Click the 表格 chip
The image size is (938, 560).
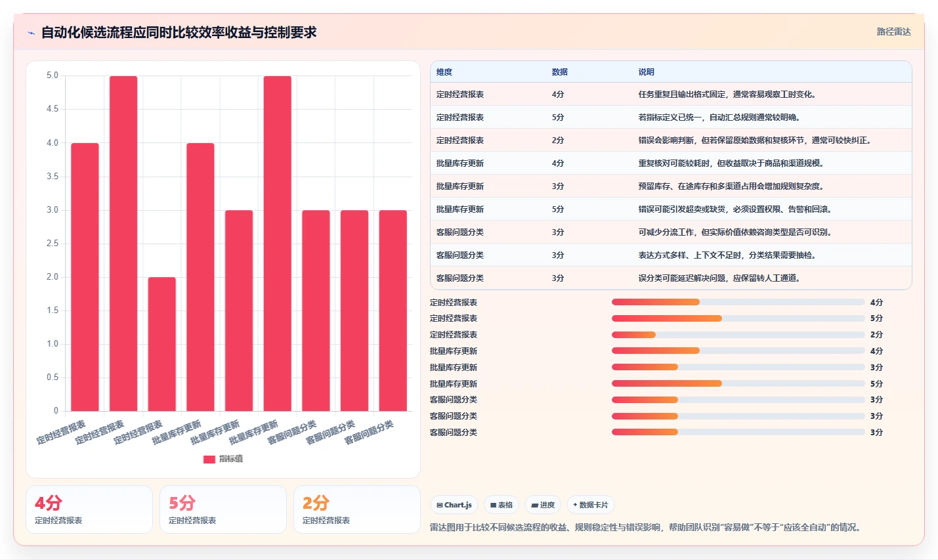point(501,505)
